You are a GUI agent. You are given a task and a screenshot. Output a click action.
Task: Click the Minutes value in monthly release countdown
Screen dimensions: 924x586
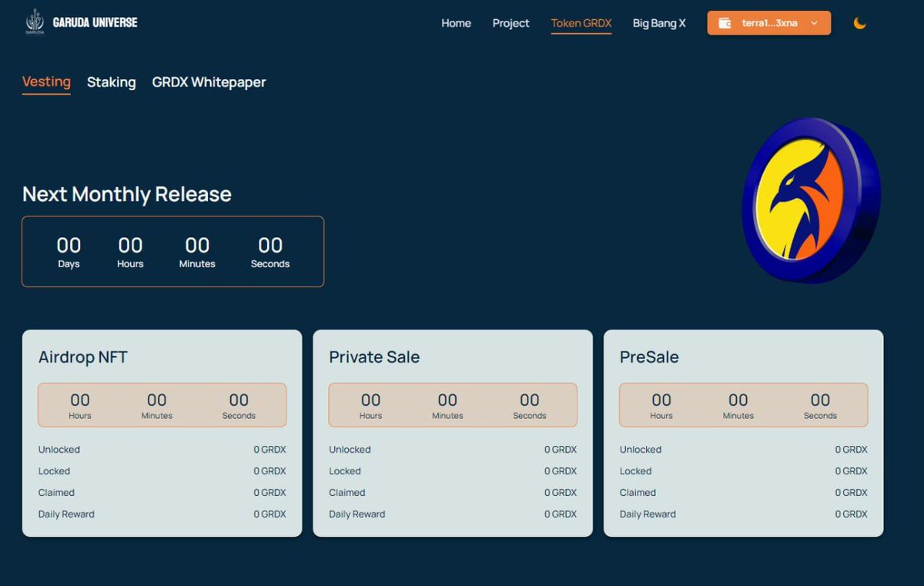tap(197, 246)
